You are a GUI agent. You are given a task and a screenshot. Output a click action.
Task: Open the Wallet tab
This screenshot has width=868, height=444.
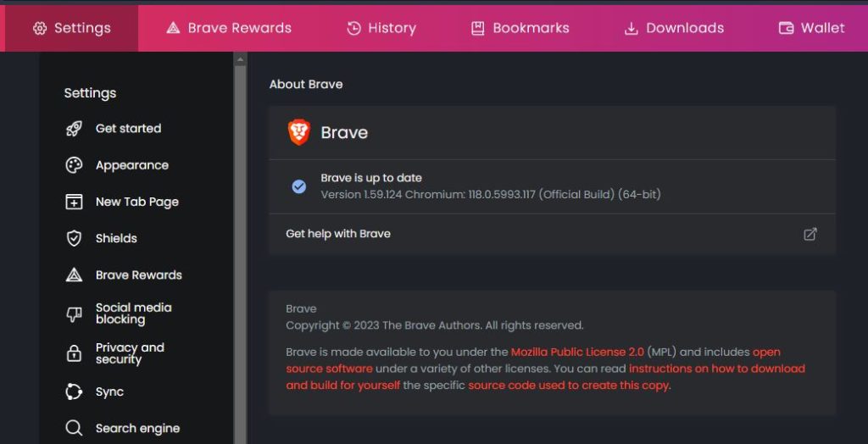click(x=811, y=28)
